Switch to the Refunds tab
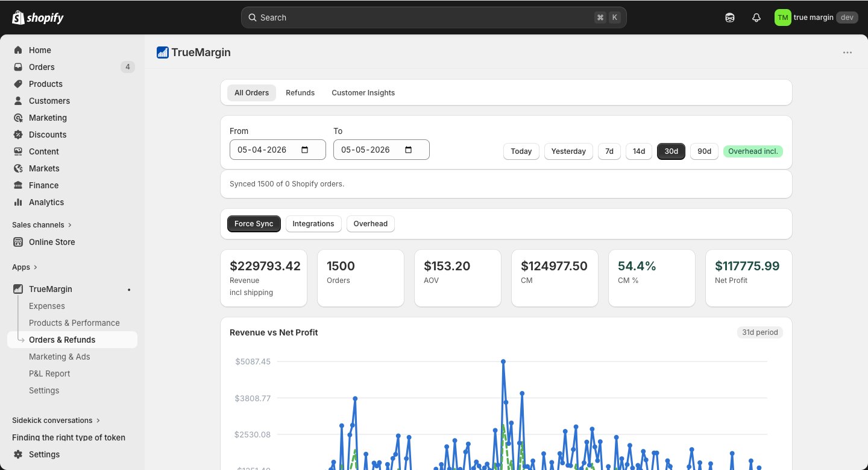 coord(300,92)
